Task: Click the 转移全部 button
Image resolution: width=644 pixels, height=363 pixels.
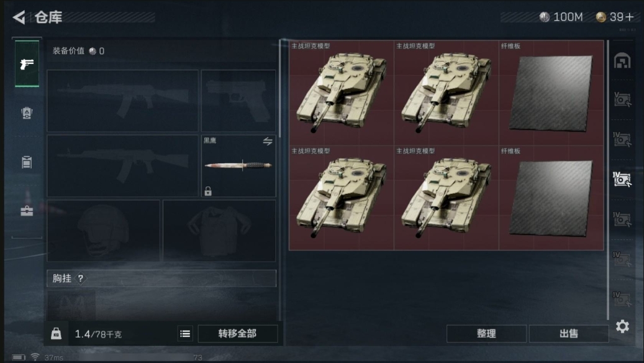Action: (237, 333)
